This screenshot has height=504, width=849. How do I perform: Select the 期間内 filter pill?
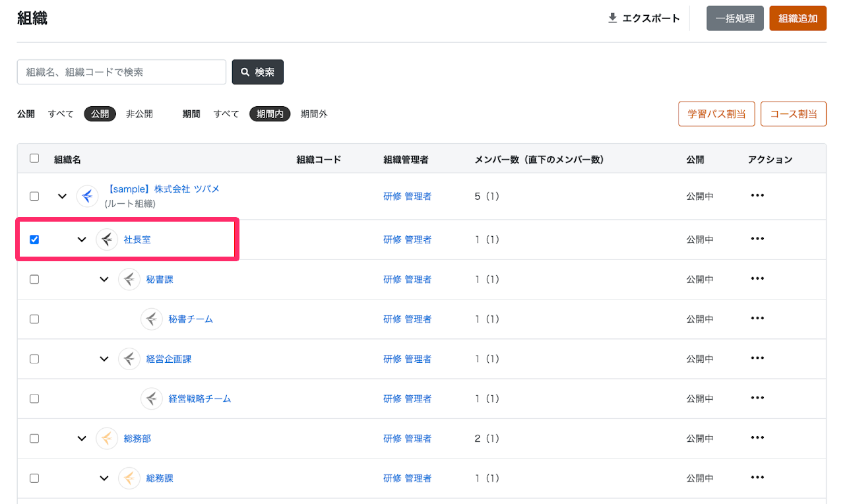(270, 114)
